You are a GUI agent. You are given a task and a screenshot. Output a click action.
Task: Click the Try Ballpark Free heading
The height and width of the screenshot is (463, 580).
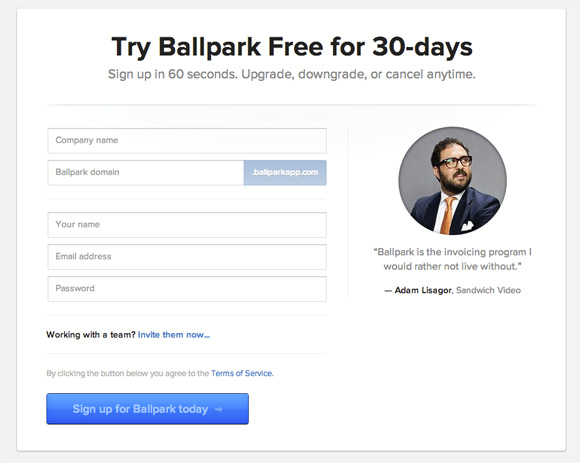pos(292,47)
